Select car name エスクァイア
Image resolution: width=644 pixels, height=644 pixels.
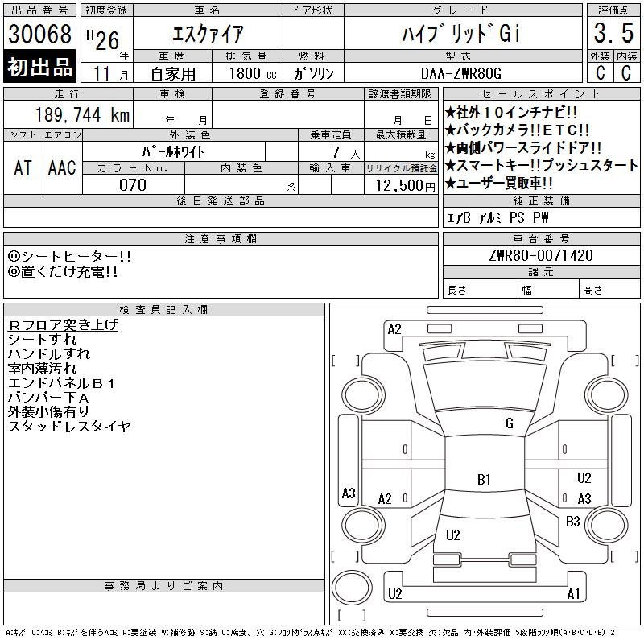pyautogui.click(x=208, y=34)
